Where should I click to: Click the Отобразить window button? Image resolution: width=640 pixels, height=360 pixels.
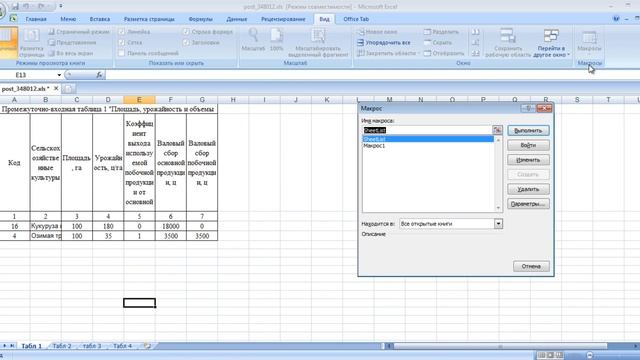pos(444,53)
